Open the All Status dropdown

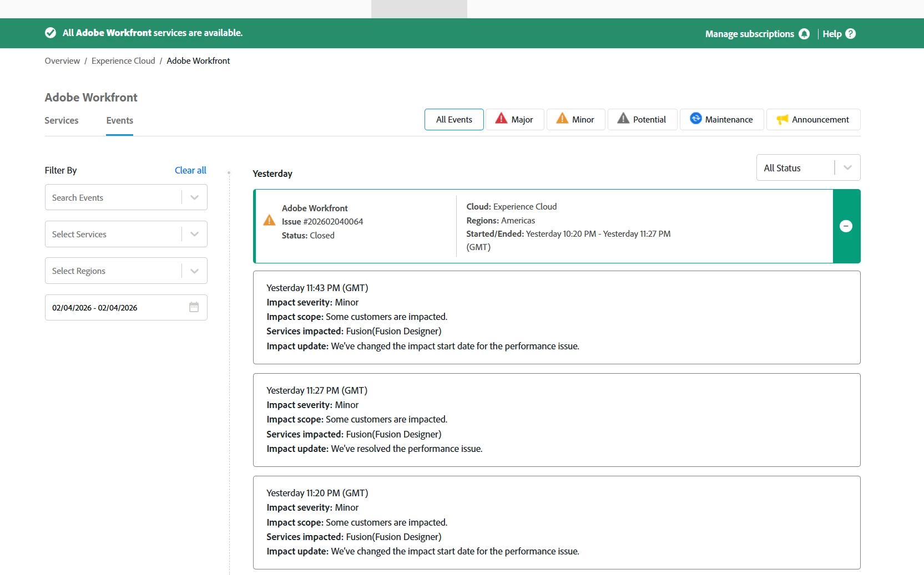[808, 167]
